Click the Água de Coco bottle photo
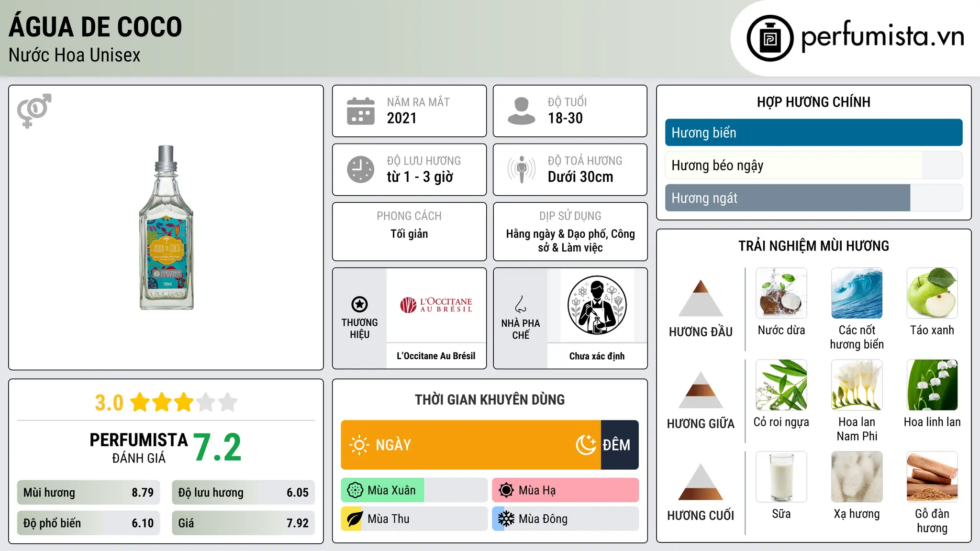Screen dimensions: 980x551 tap(166, 228)
